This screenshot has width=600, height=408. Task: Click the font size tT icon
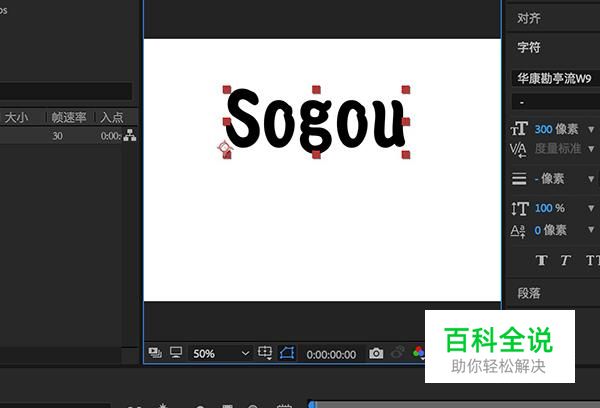pyautogui.click(x=519, y=129)
